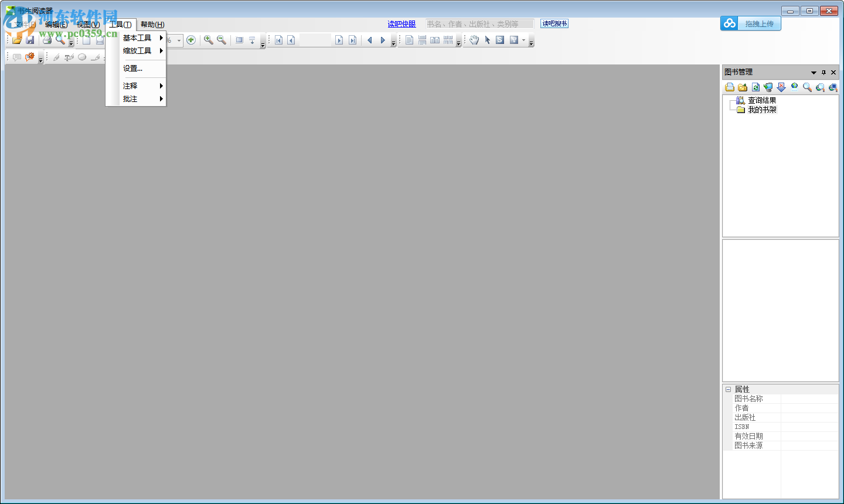Go to the next page

tap(339, 40)
